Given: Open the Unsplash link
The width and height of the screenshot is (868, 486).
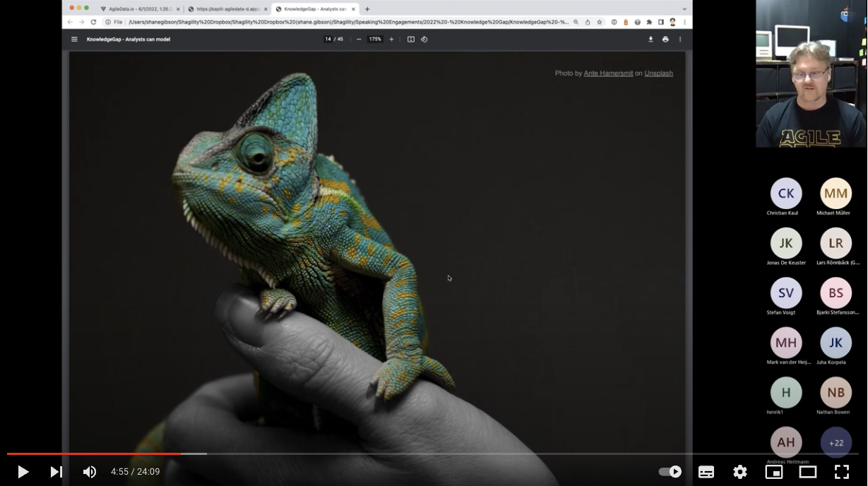Looking at the screenshot, I should point(658,73).
